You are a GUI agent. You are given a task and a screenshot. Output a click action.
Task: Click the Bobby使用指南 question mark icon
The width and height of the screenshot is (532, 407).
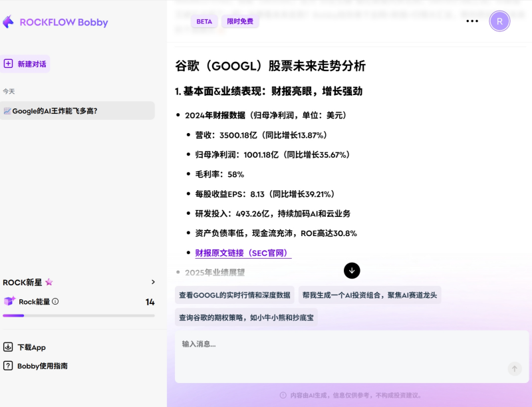8,366
